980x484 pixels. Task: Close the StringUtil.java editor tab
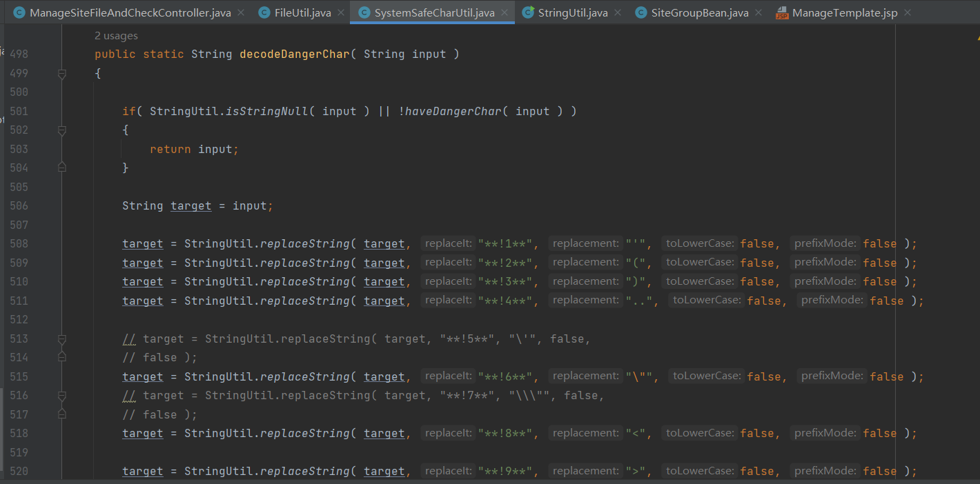tap(618, 12)
